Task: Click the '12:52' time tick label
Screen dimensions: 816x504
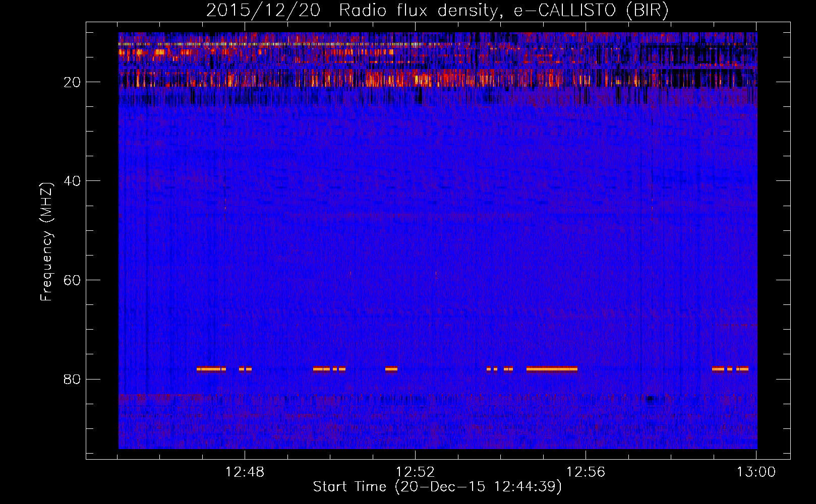Action: coord(415,472)
